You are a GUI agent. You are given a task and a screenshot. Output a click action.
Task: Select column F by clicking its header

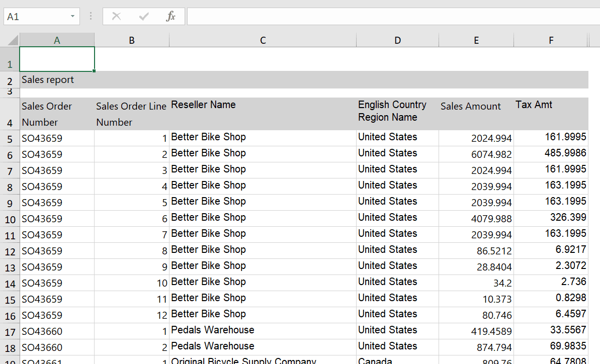551,40
